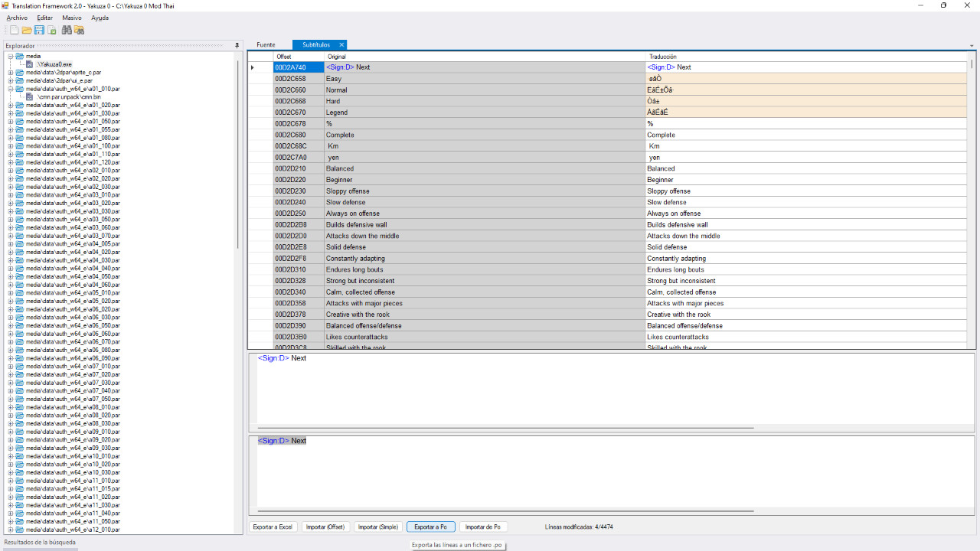Pin the Explorador panel with pin icon
The height and width of the screenshot is (551, 980).
point(237,46)
